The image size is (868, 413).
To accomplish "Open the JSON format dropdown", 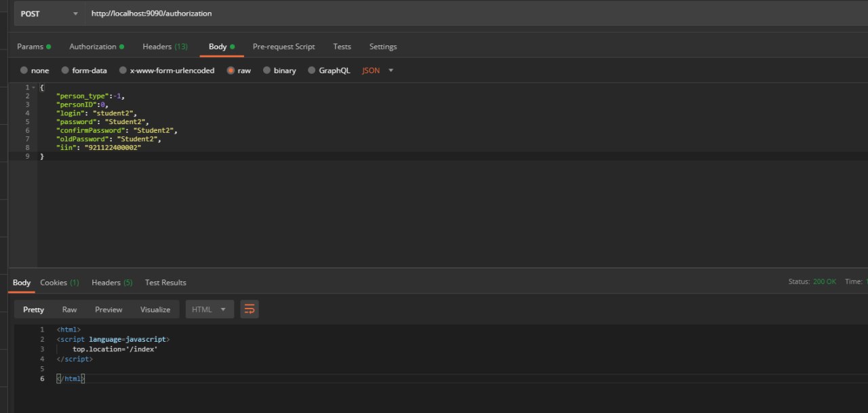I will [x=378, y=71].
